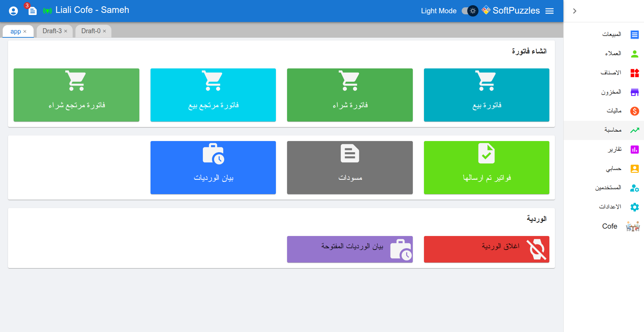Open the الاعدادات settings gear icon
This screenshot has height=332, width=644.
[635, 207]
